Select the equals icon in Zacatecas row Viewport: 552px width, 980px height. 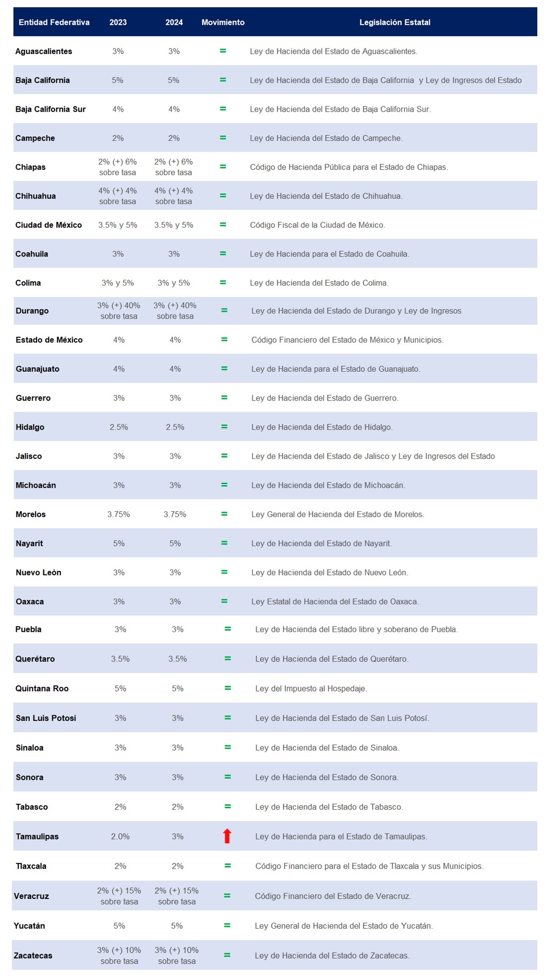pyautogui.click(x=227, y=955)
